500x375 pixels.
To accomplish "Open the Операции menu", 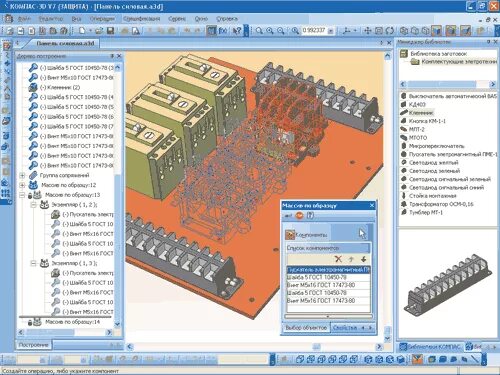I will coord(102,19).
